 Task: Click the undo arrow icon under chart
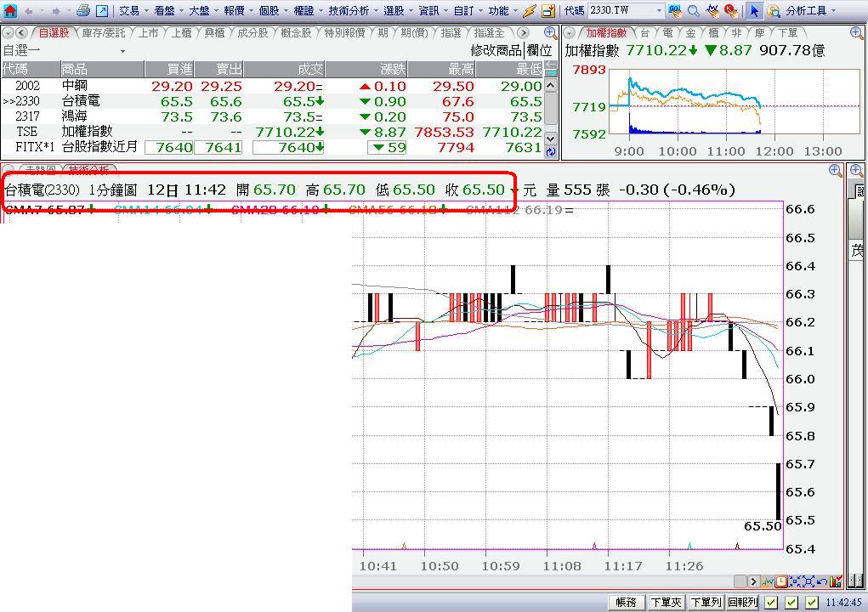click(x=822, y=581)
